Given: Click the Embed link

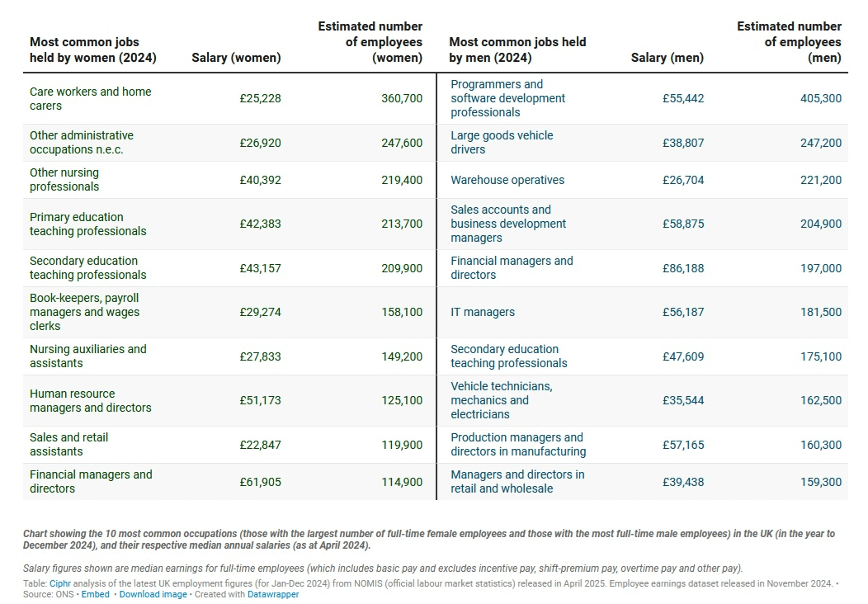Looking at the screenshot, I should pos(95,594).
